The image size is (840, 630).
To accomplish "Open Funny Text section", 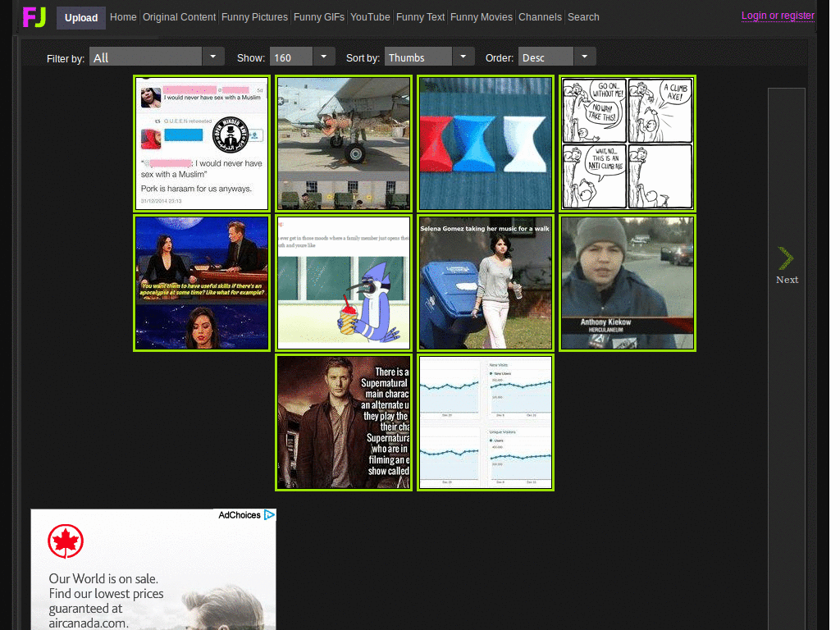I will (421, 17).
